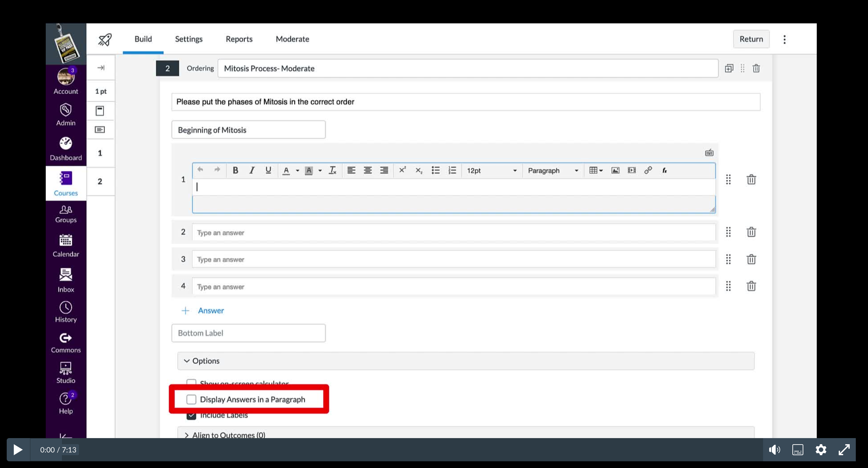Switch to the Settings tab
The width and height of the screenshot is (868, 468).
coord(188,39)
